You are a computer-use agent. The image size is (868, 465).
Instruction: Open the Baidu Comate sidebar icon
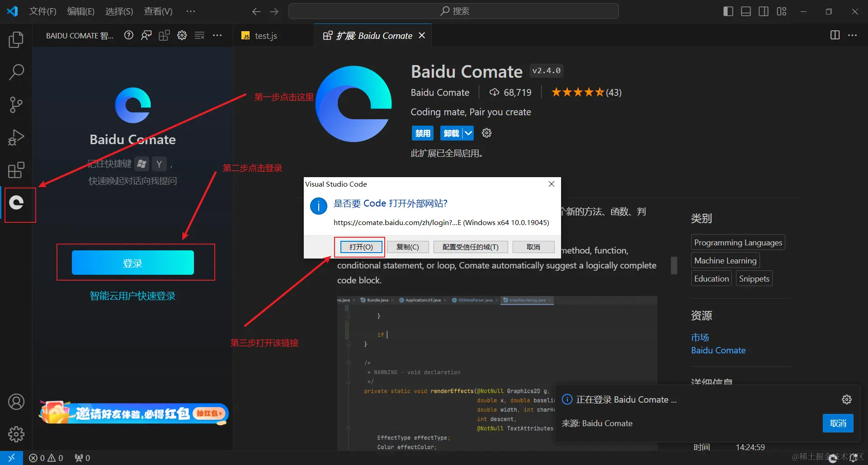(x=16, y=202)
